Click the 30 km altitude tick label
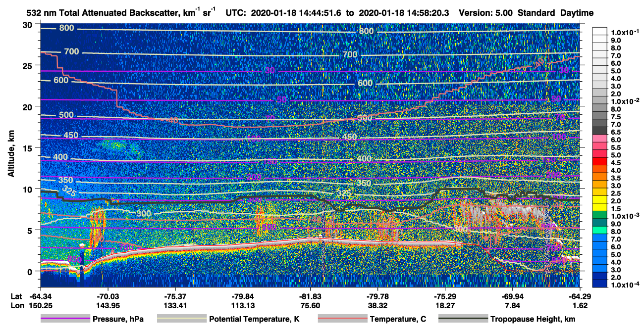Viewport: 644px width, 330px height. pyautogui.click(x=28, y=25)
